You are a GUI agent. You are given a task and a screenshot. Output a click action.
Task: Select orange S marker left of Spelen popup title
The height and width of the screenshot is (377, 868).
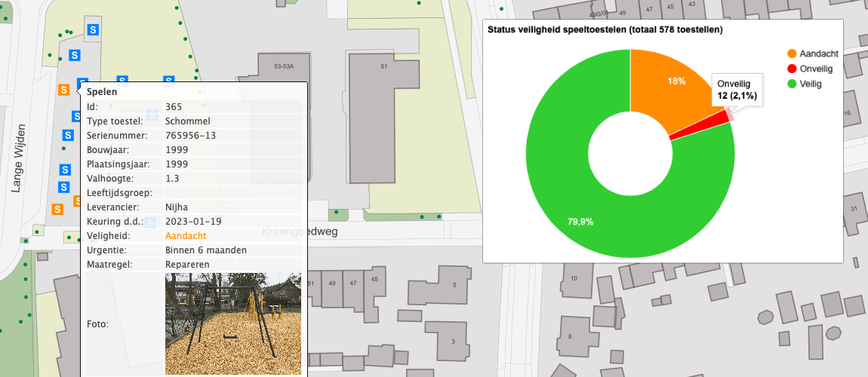(64, 89)
